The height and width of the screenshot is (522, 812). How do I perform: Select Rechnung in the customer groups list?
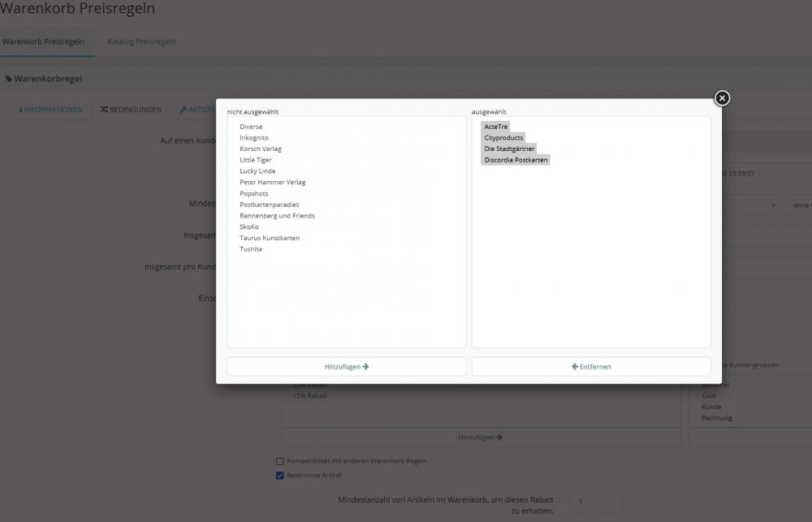coord(717,418)
